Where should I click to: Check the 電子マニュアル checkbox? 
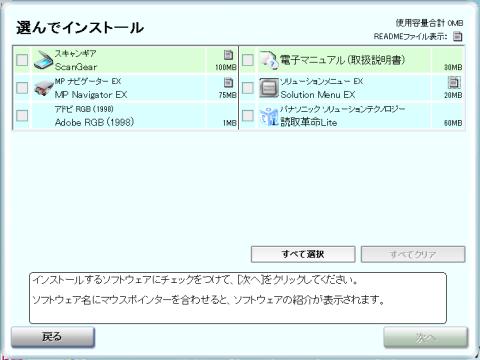click(248, 60)
